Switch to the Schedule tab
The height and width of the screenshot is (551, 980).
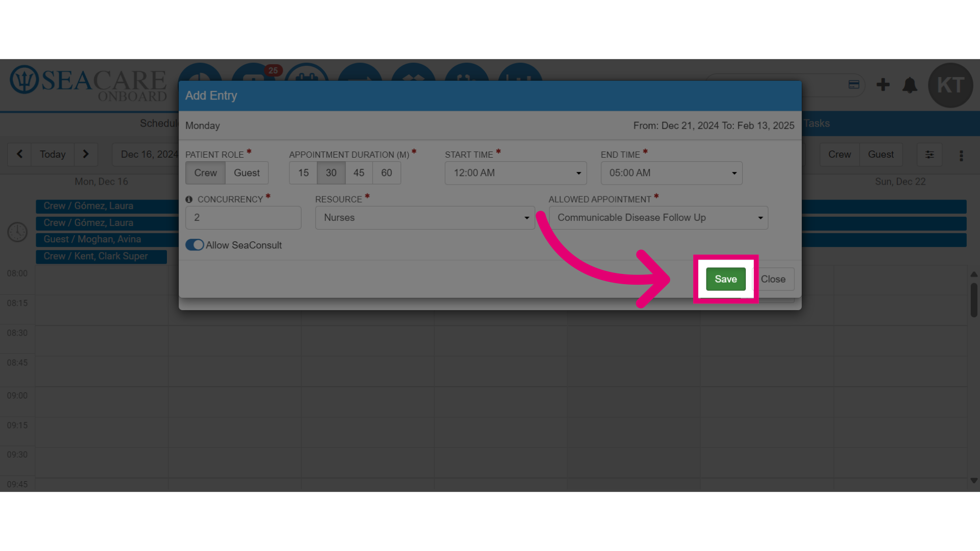coord(159,123)
